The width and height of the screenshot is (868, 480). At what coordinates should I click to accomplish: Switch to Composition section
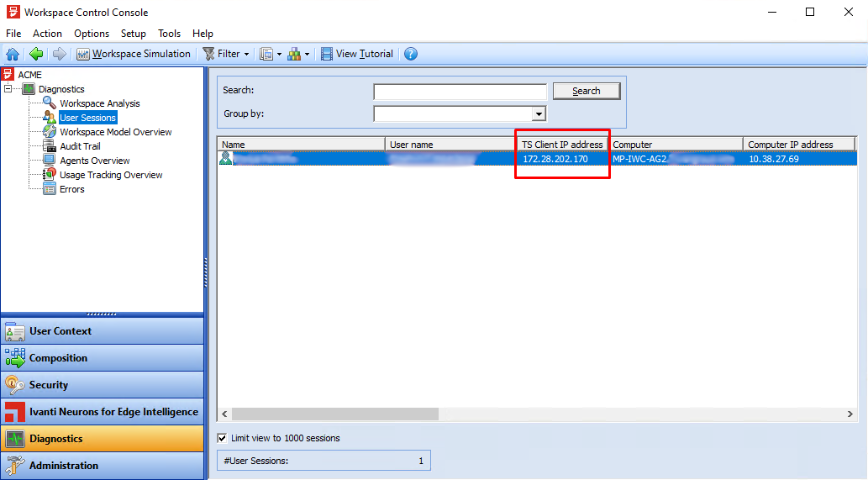click(x=103, y=358)
